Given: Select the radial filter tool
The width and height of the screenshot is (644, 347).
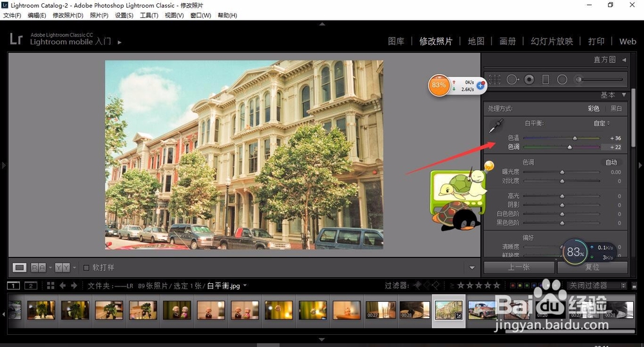Looking at the screenshot, I should (562, 79).
